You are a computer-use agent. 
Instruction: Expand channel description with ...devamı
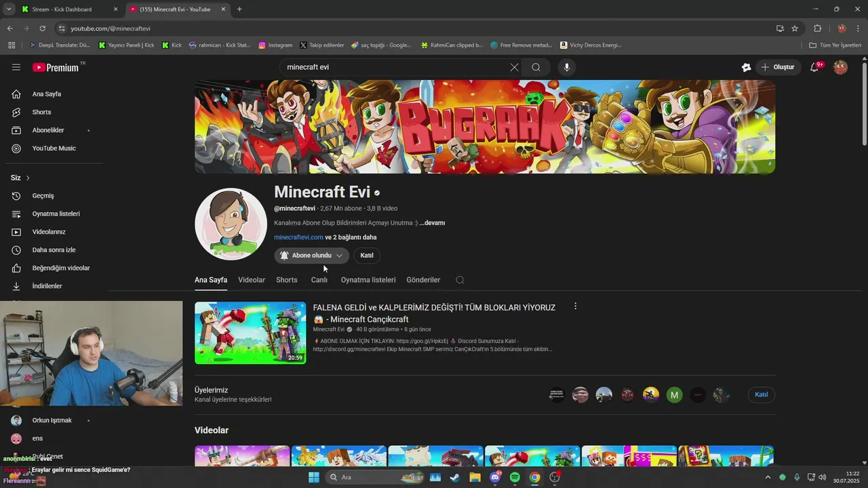pyautogui.click(x=432, y=223)
